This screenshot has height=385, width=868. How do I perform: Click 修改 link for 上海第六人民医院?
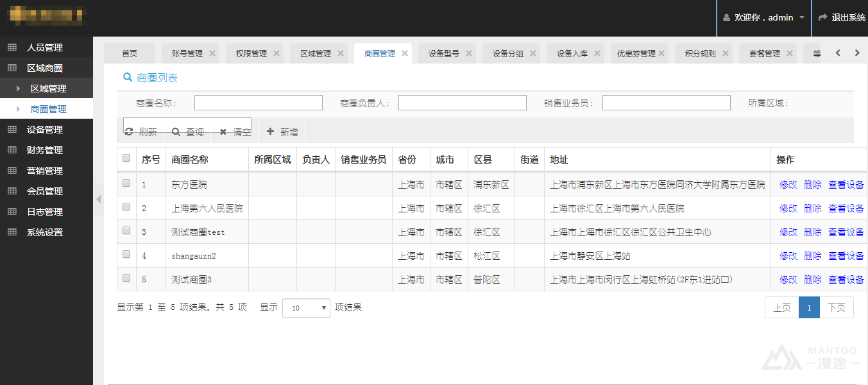[788, 209]
